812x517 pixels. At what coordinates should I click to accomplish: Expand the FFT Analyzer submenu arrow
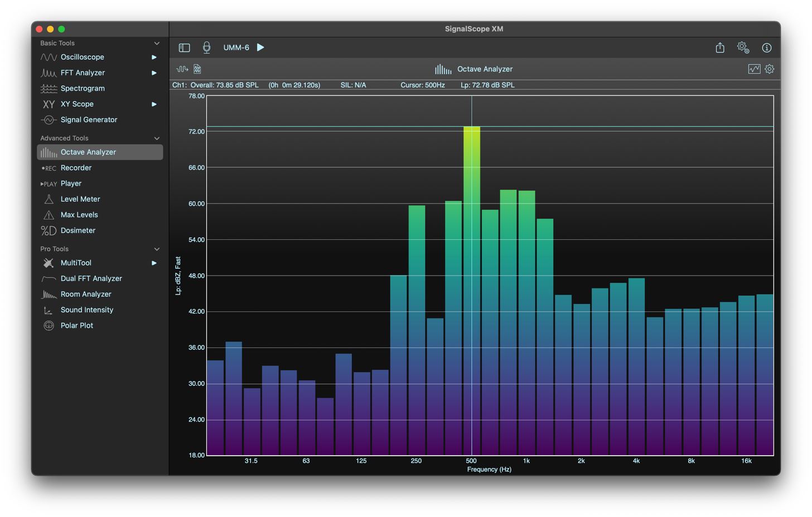tap(154, 73)
